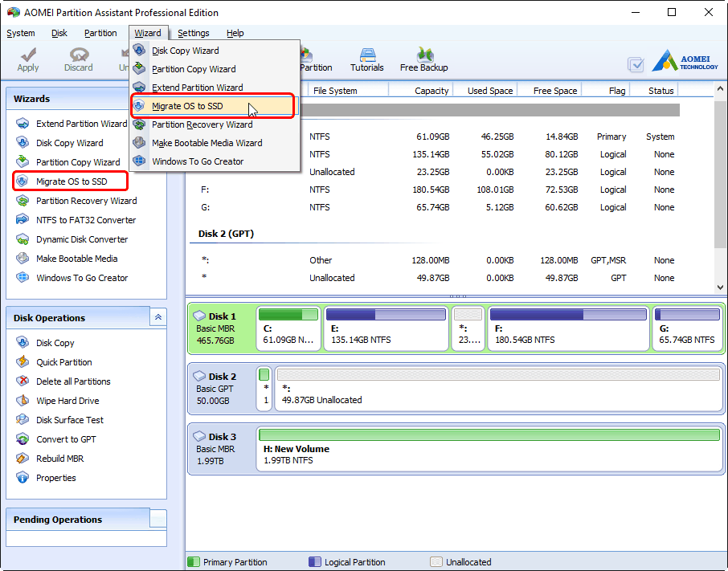Open disk Properties in Disk Operations
Viewport: 728px width, 571px height.
click(x=46, y=478)
